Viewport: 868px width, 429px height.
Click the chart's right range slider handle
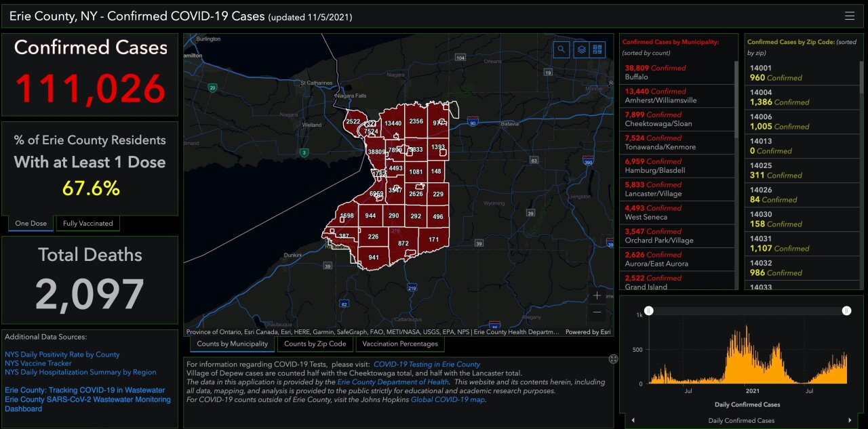[x=846, y=310]
